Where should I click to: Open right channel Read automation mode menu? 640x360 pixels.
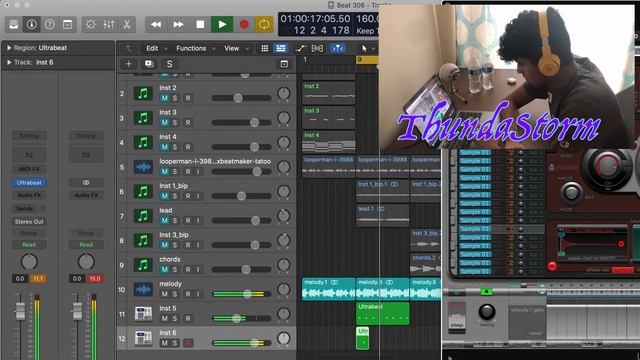coord(86,244)
